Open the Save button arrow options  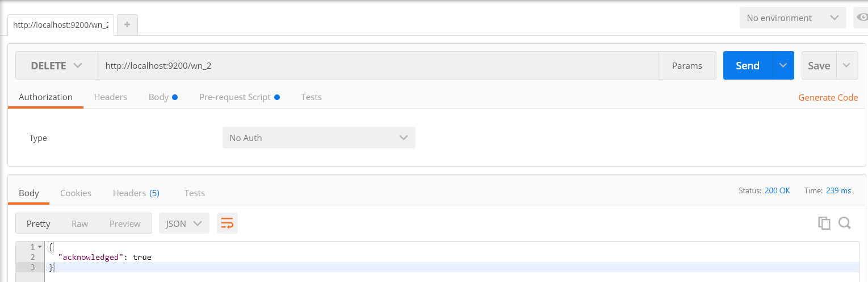pyautogui.click(x=846, y=65)
